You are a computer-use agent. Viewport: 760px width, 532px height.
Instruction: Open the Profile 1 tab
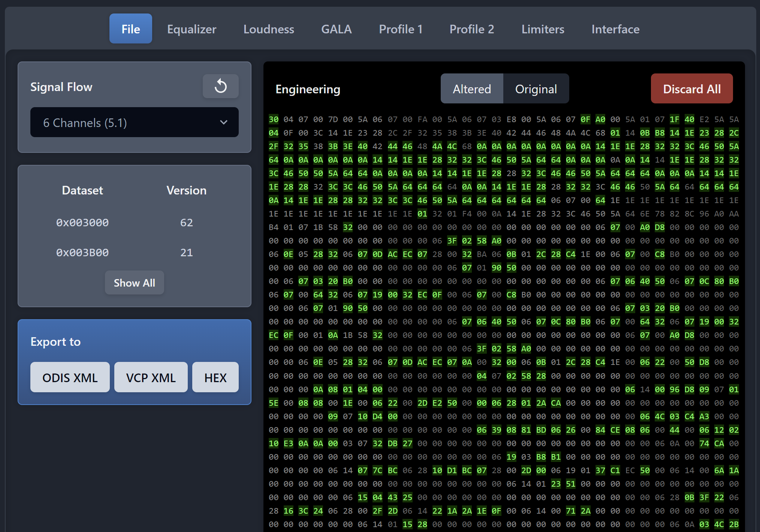coord(400,29)
